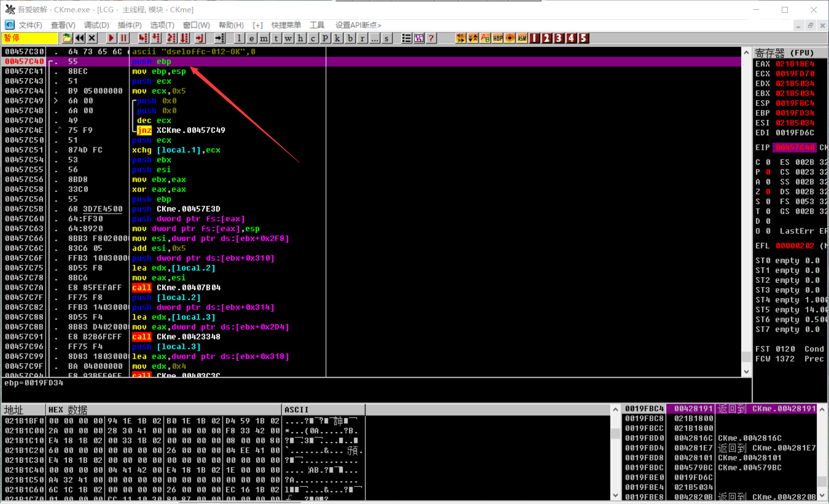The height and width of the screenshot is (504, 829).
Task: Click disassembly scrollbar down arrow
Action: pos(746,372)
